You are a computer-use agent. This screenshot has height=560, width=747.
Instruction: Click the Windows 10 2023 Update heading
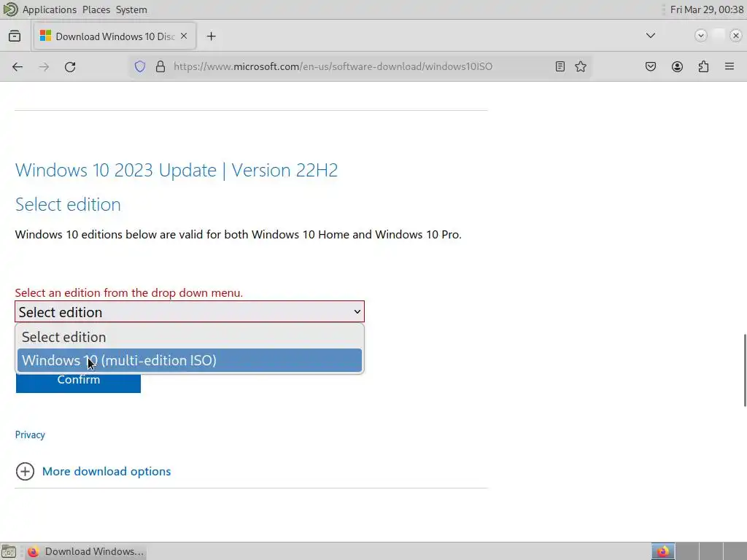[x=177, y=171]
